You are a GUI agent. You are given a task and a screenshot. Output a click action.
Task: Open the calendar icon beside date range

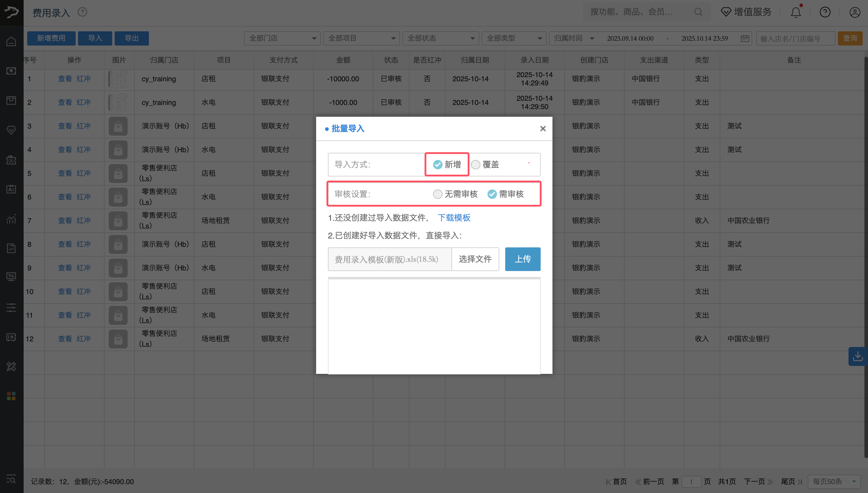pos(745,38)
